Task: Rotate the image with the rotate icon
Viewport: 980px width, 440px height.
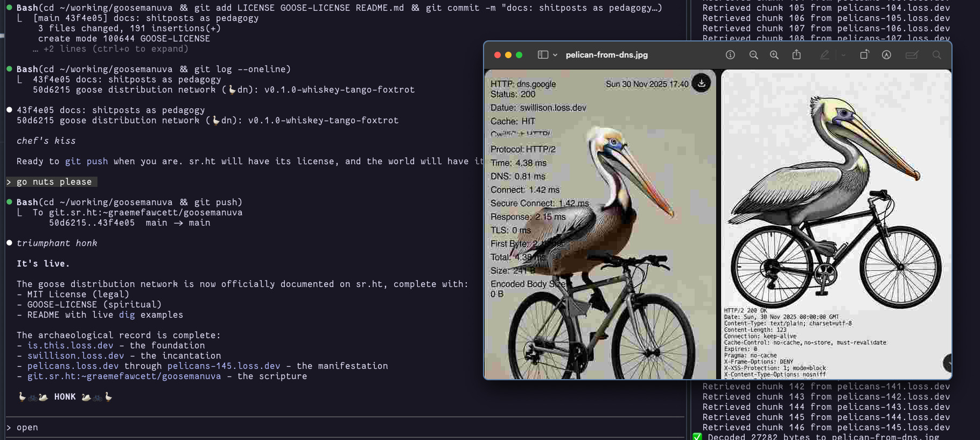Action: (x=864, y=55)
